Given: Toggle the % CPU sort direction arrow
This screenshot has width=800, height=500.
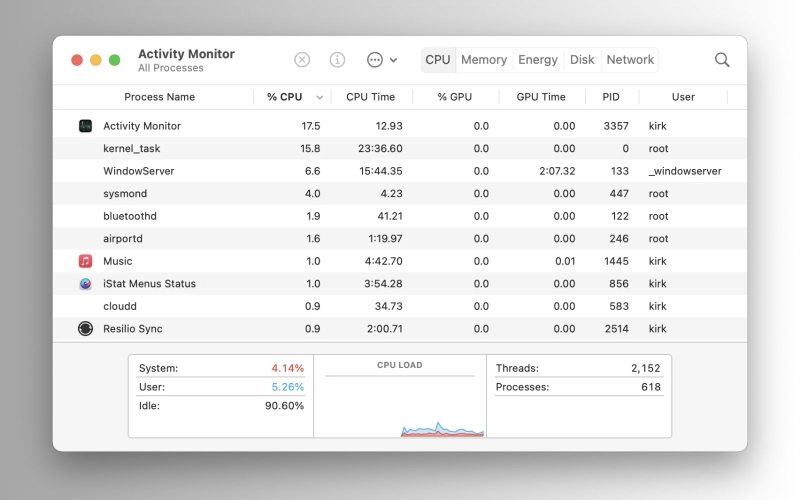Looking at the screenshot, I should click(x=319, y=97).
